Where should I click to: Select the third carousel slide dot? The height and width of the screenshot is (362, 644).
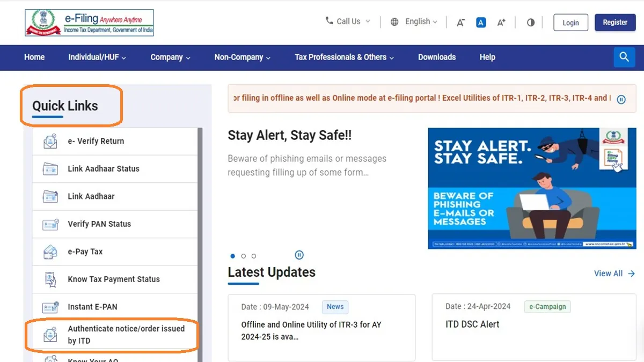tap(254, 256)
